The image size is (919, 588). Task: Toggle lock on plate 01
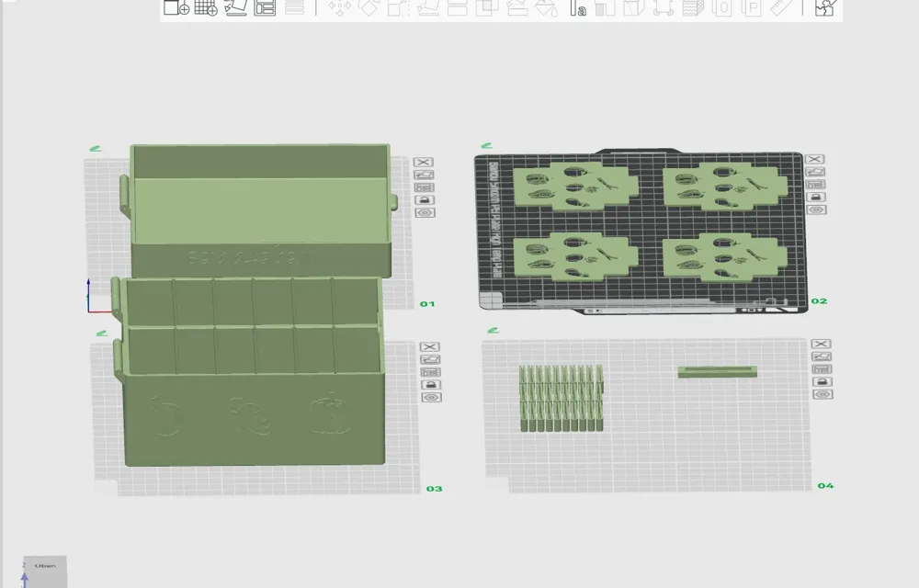[x=425, y=199]
